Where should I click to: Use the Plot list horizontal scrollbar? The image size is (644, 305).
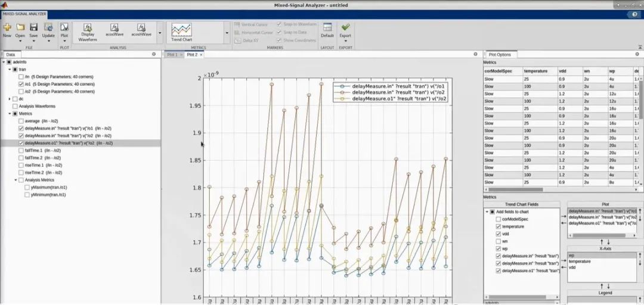[599, 236]
